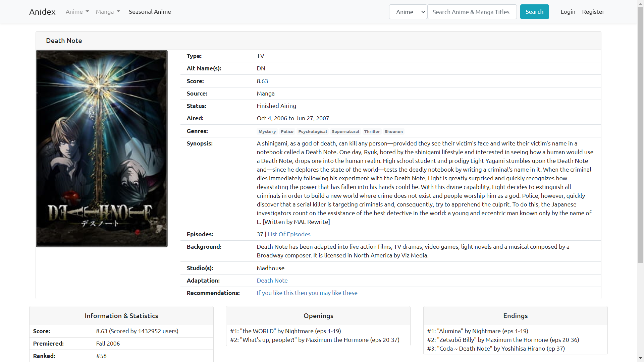This screenshot has width=644, height=362.
Task: Expand the Anime category dropdown
Action: pyautogui.click(x=77, y=11)
